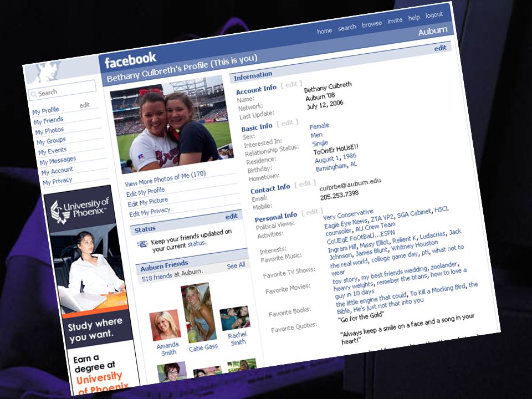Open Amanda Smith's friend photo
Viewport: 532px width, 399px height.
165,325
